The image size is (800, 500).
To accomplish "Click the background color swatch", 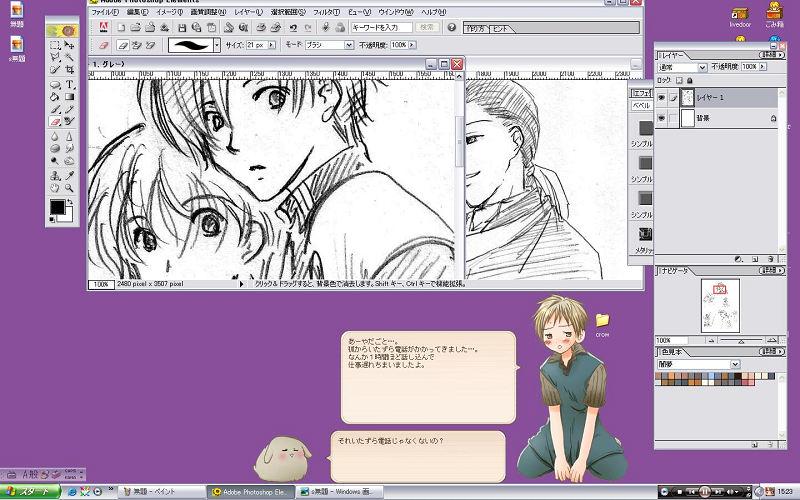I will [x=68, y=217].
